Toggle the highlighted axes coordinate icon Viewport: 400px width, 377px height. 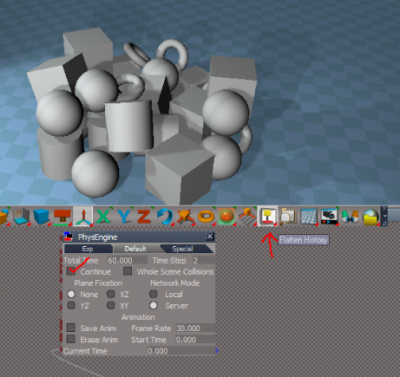pyautogui.click(x=83, y=216)
